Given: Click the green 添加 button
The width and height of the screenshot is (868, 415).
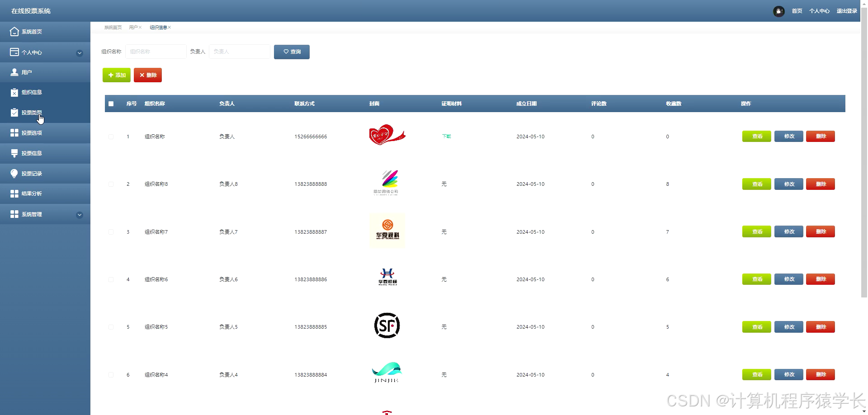Looking at the screenshot, I should [117, 75].
